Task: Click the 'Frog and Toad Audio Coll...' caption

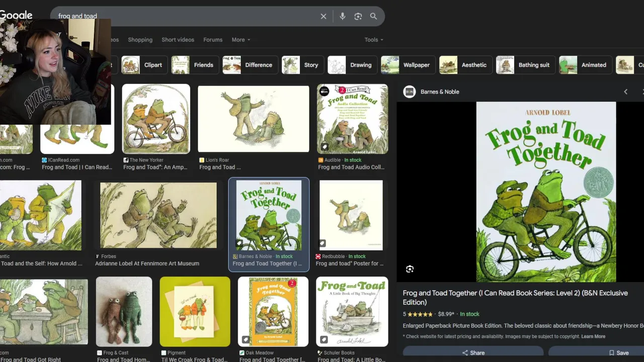Action: coord(351,167)
